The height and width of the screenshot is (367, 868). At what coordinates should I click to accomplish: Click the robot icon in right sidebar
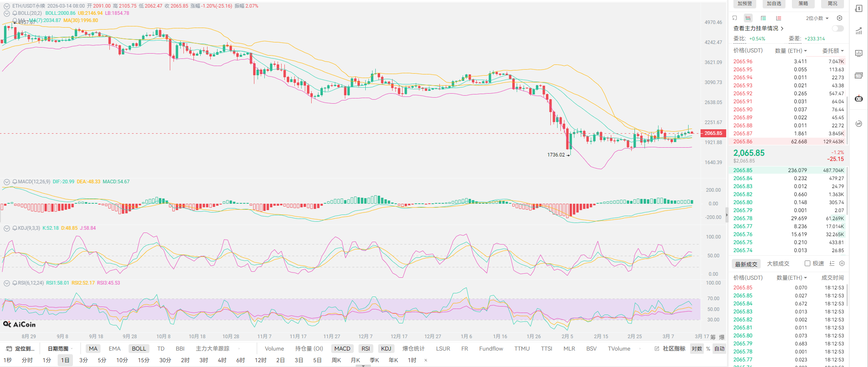coord(859,98)
